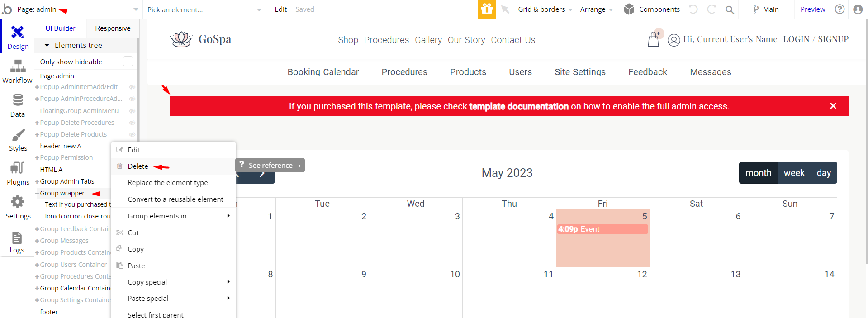Open the Page admin dropdown
This screenshot has width=868, height=318.
77,9
